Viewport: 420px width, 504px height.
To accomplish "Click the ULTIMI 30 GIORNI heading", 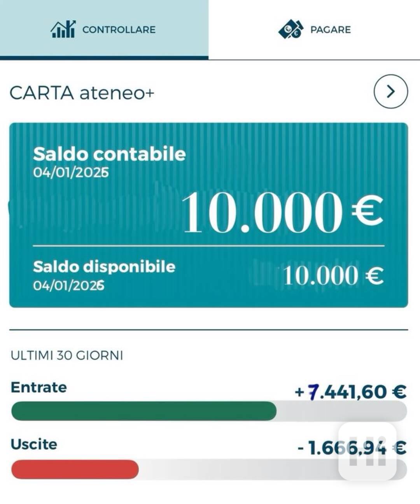I will (x=67, y=355).
